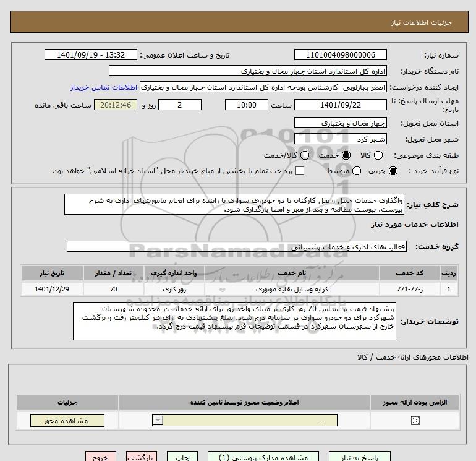Screen dimensions: 476x461
Task: Click the days remaining field showing 2
Action: click(180, 105)
